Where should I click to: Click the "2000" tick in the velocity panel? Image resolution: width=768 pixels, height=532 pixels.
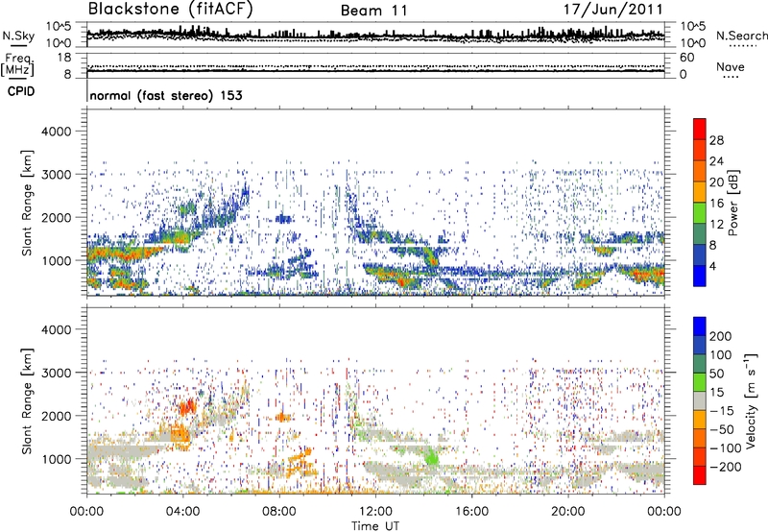[56, 416]
